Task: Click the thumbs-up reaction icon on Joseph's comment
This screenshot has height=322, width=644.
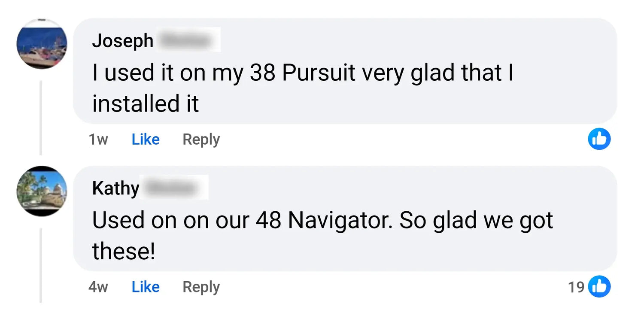Action: pyautogui.click(x=599, y=140)
